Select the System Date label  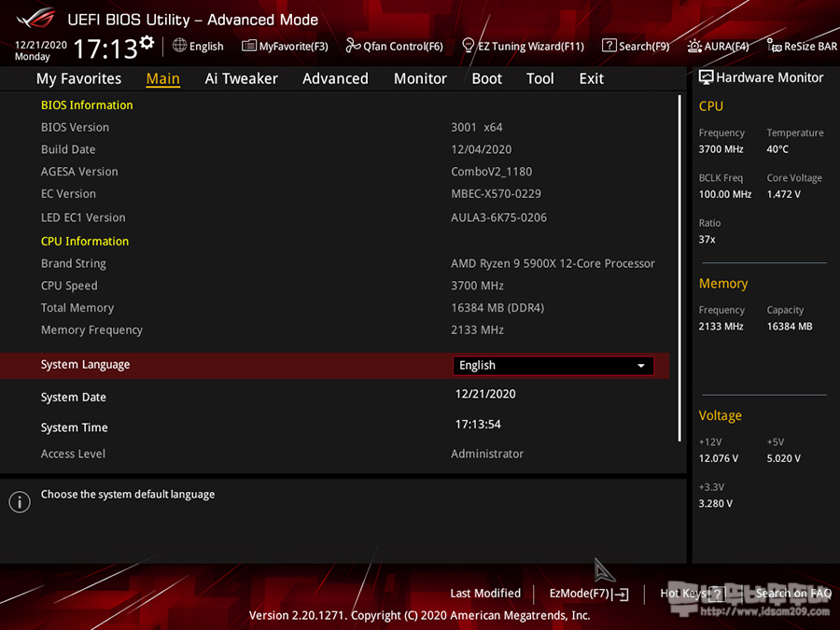(x=74, y=398)
